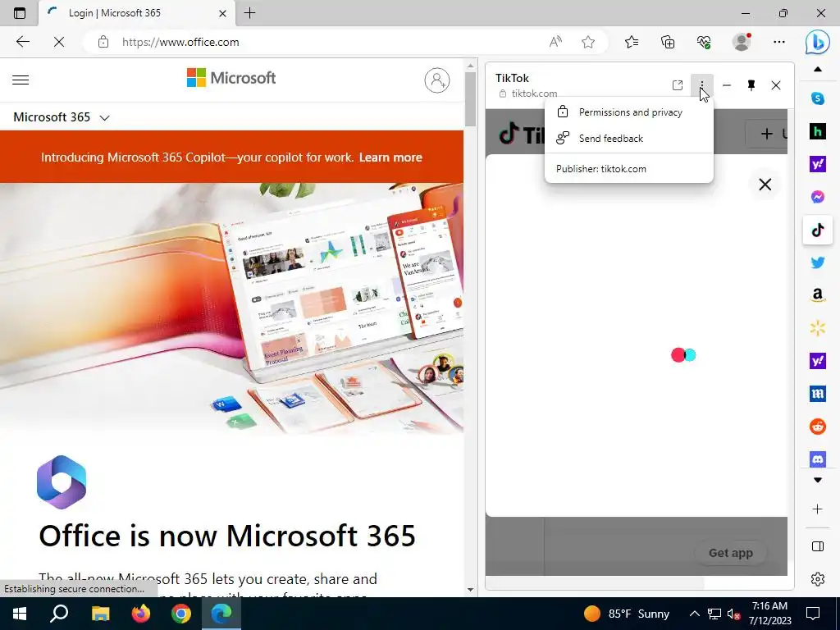Click the Microsoft logo
The height and width of the screenshot is (630, 840).
[231, 78]
